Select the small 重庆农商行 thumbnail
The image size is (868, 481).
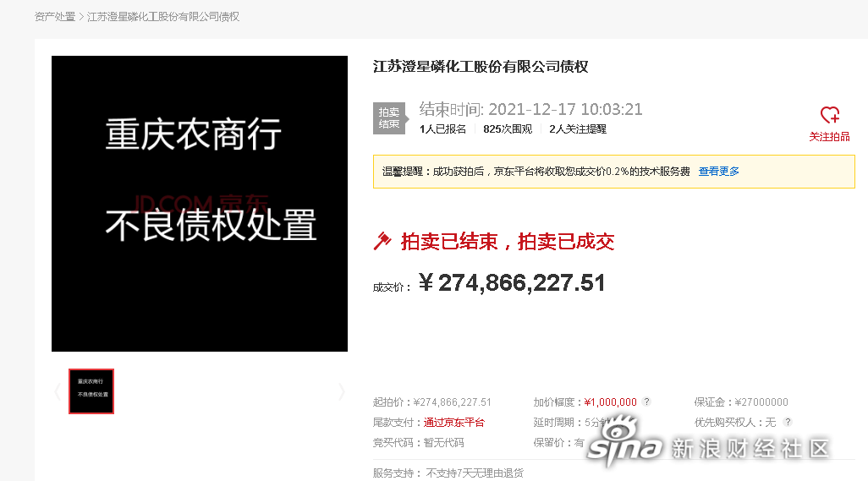point(91,391)
